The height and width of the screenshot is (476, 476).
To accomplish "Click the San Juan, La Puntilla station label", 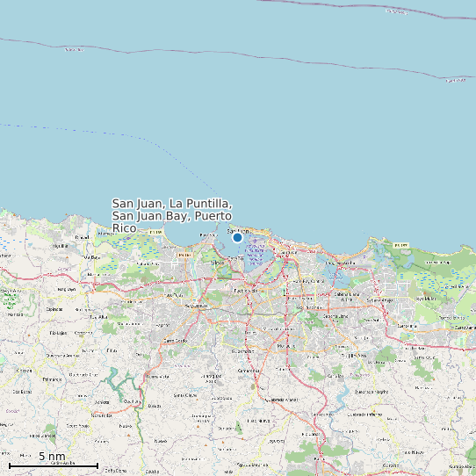I will (x=172, y=215).
